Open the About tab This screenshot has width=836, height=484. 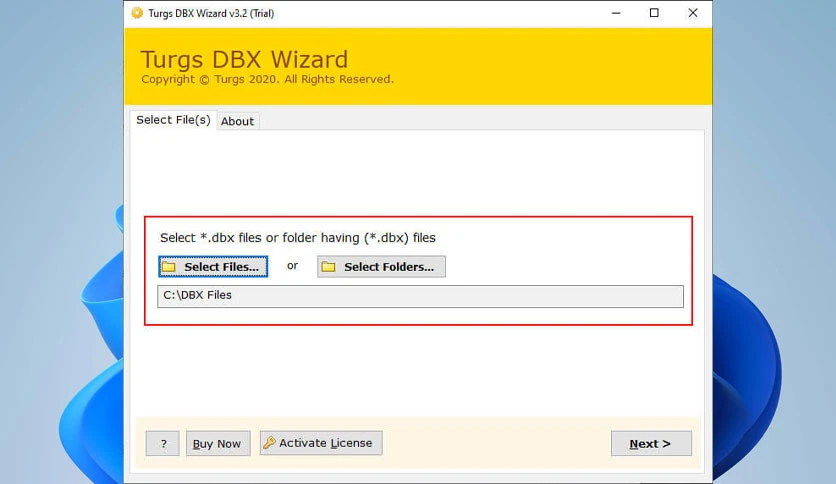coord(237,121)
